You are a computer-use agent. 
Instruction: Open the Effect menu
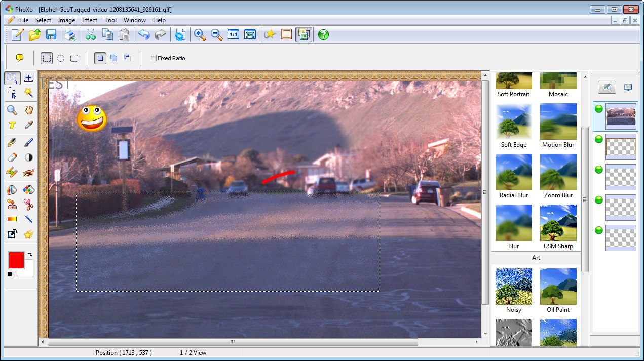coord(89,20)
